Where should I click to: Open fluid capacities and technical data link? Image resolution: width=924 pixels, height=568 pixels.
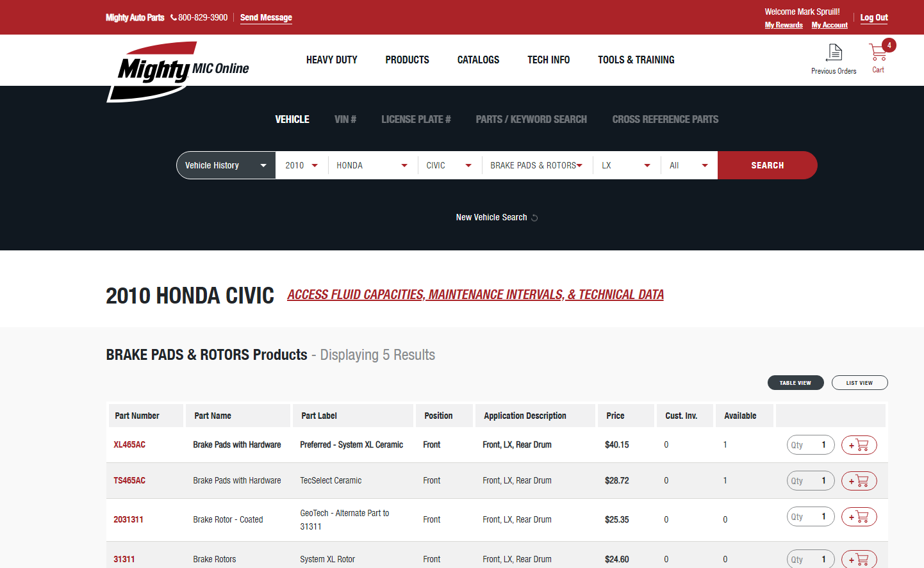[x=475, y=295]
